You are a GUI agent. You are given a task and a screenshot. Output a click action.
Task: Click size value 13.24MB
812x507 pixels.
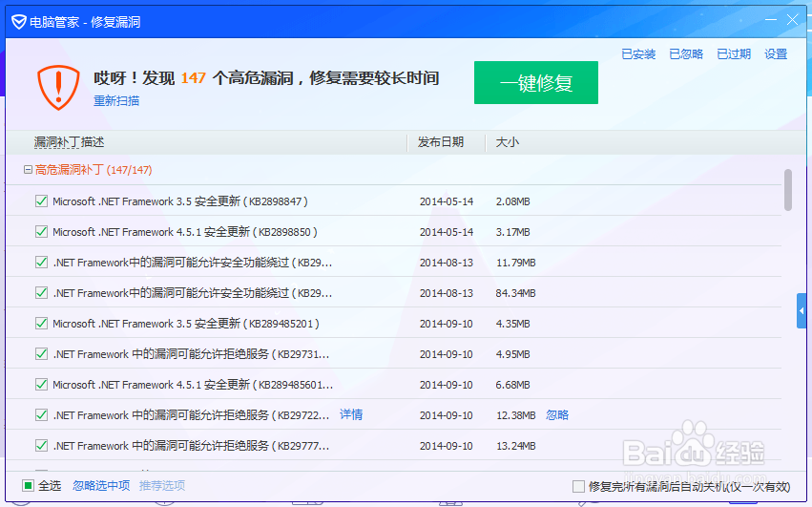(x=516, y=446)
